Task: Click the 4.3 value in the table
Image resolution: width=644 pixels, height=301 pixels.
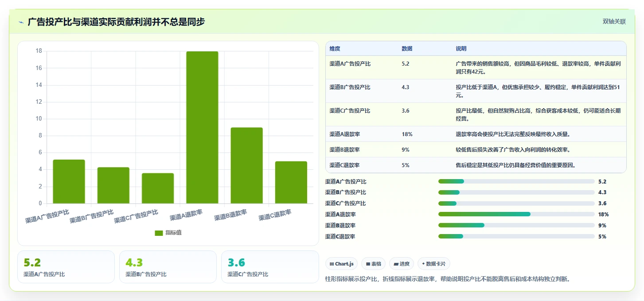Action: click(x=406, y=87)
